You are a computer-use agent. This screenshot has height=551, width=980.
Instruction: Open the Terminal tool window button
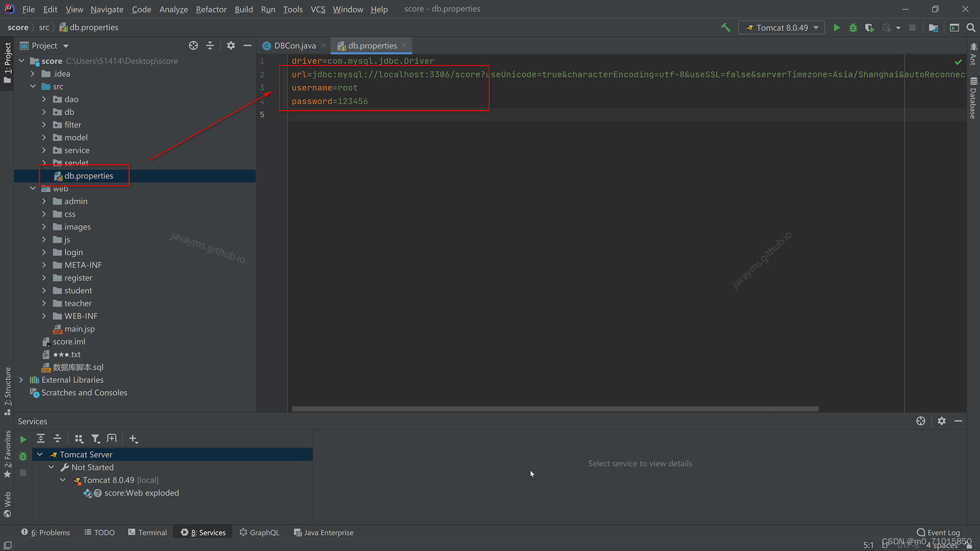tap(147, 532)
